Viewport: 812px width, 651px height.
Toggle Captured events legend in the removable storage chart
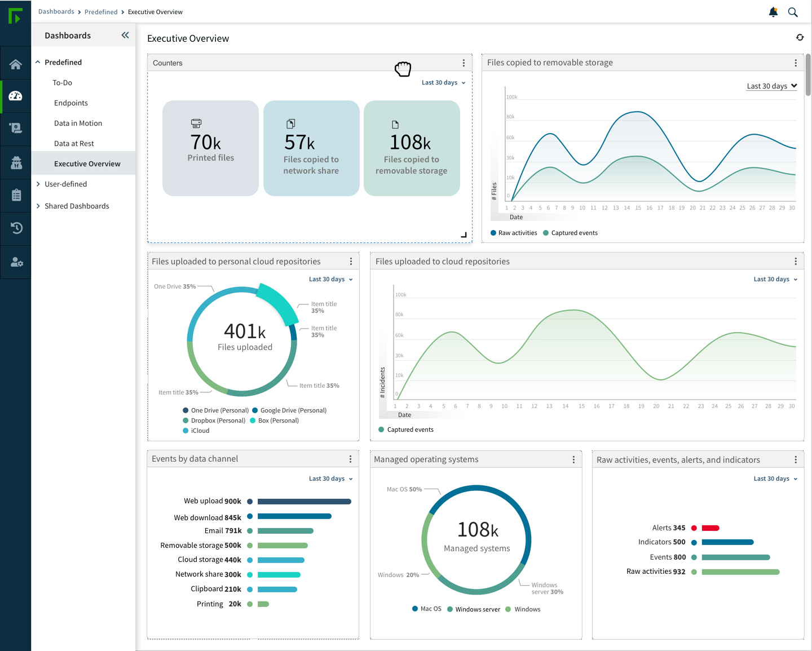pos(570,233)
